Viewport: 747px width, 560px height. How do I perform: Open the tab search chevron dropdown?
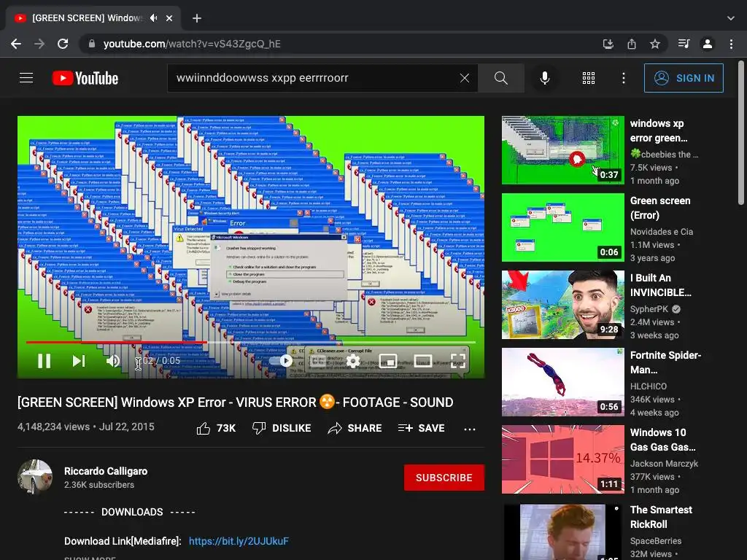click(731, 18)
